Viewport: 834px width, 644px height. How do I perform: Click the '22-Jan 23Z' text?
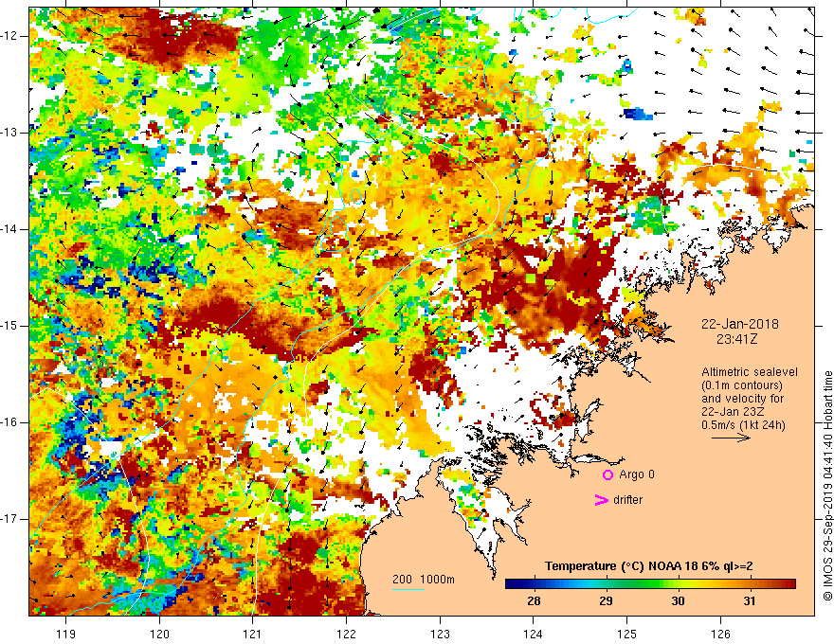(x=734, y=412)
